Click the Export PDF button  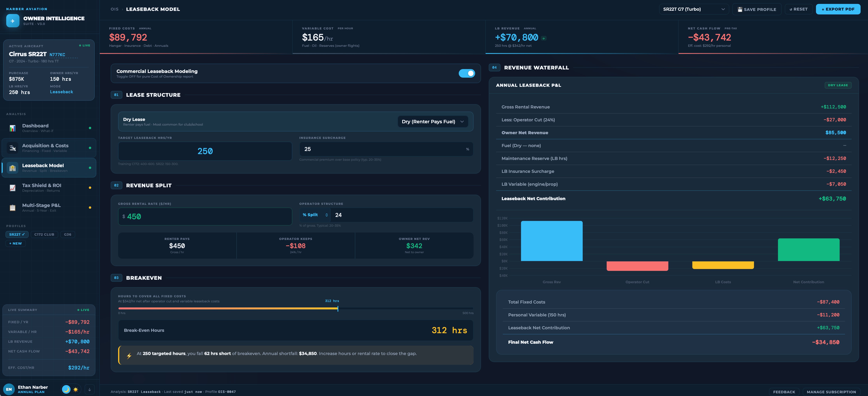coord(838,9)
